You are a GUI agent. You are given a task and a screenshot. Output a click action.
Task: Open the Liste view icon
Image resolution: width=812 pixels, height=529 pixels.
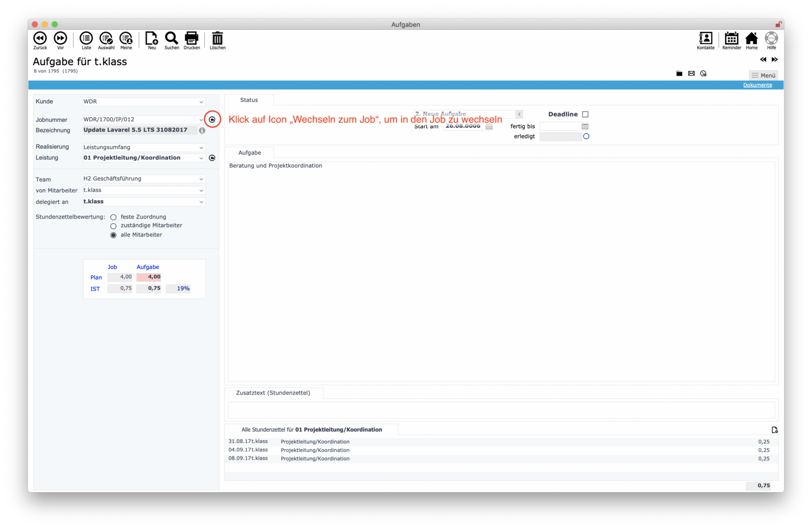tap(86, 39)
